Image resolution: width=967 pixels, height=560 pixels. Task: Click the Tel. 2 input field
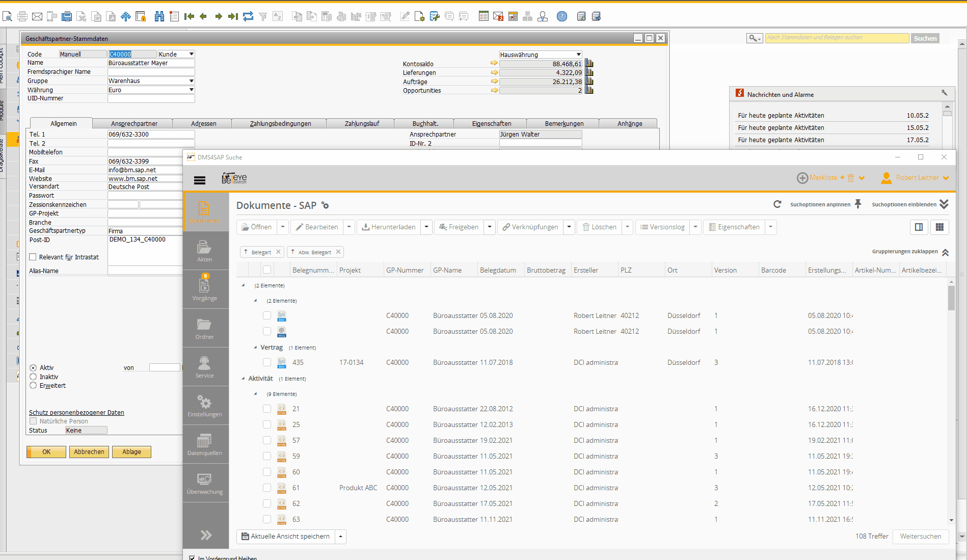click(x=151, y=144)
